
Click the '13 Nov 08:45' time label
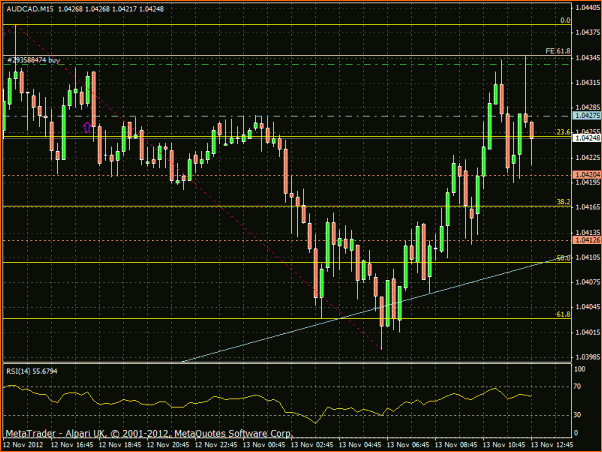(x=456, y=445)
